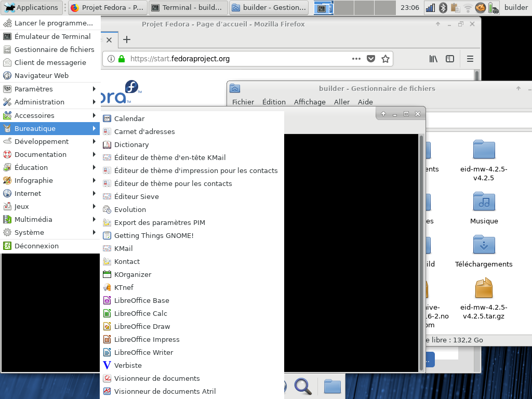Open Firefox Library icon

[x=433, y=59]
